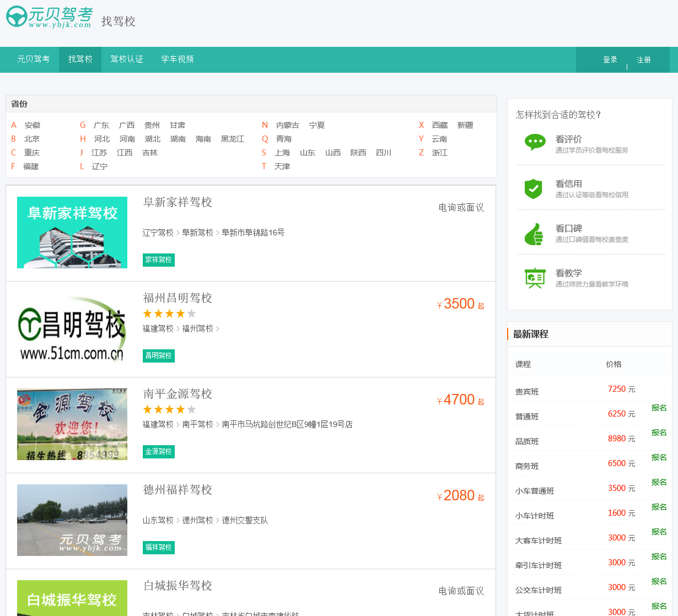The image size is (678, 616).
Task: Select province 辽宁
Action: [x=100, y=166]
